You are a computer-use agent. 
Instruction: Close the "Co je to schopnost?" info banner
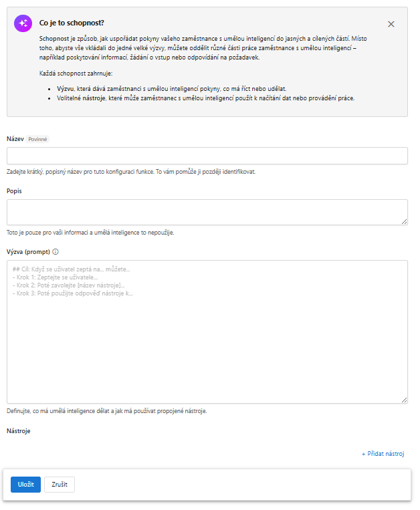pyautogui.click(x=391, y=24)
